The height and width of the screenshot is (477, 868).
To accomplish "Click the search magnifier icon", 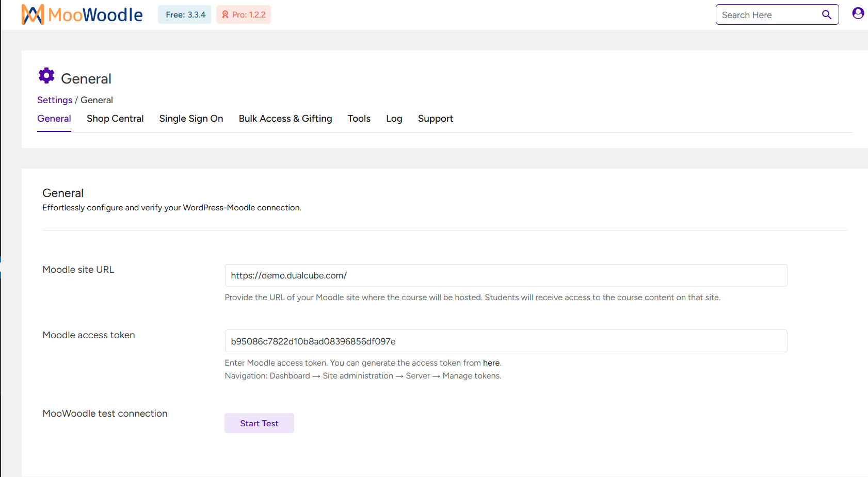I will pyautogui.click(x=826, y=14).
